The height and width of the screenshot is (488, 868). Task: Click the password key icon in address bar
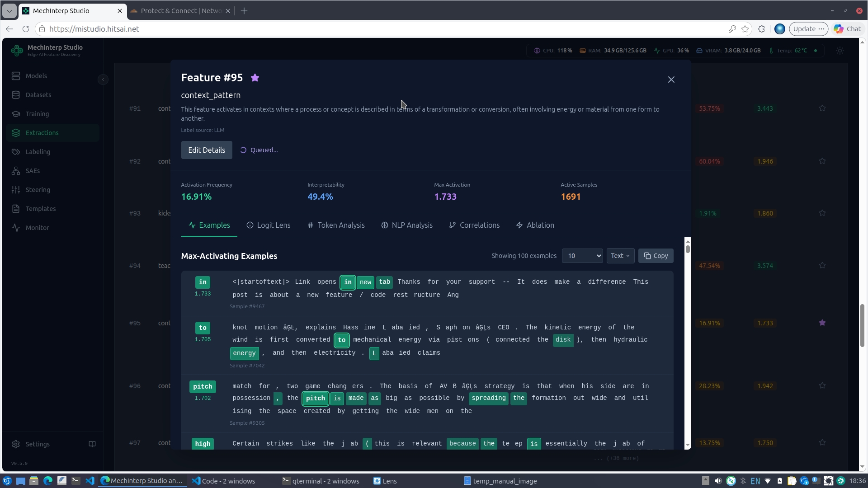(x=732, y=29)
